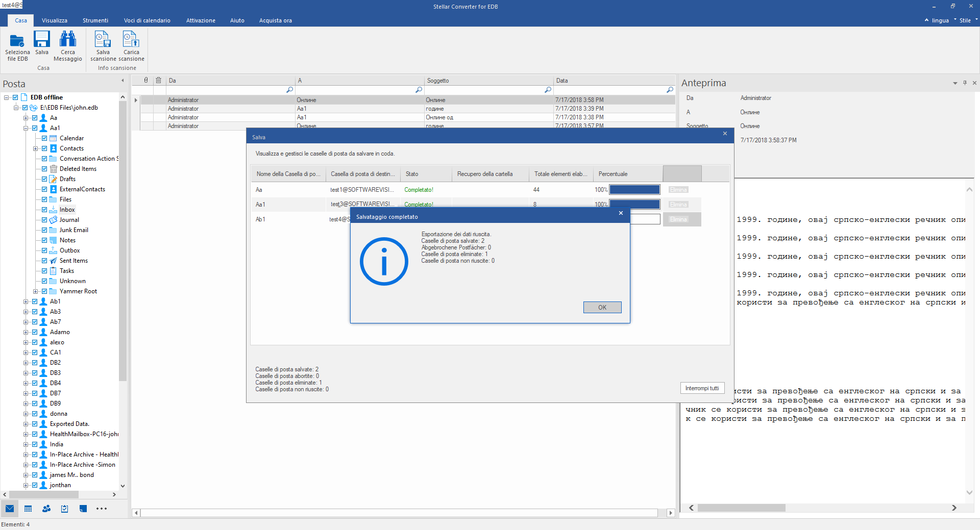Open tasks view icon in bottom bar
The width and height of the screenshot is (980, 530).
(65, 509)
